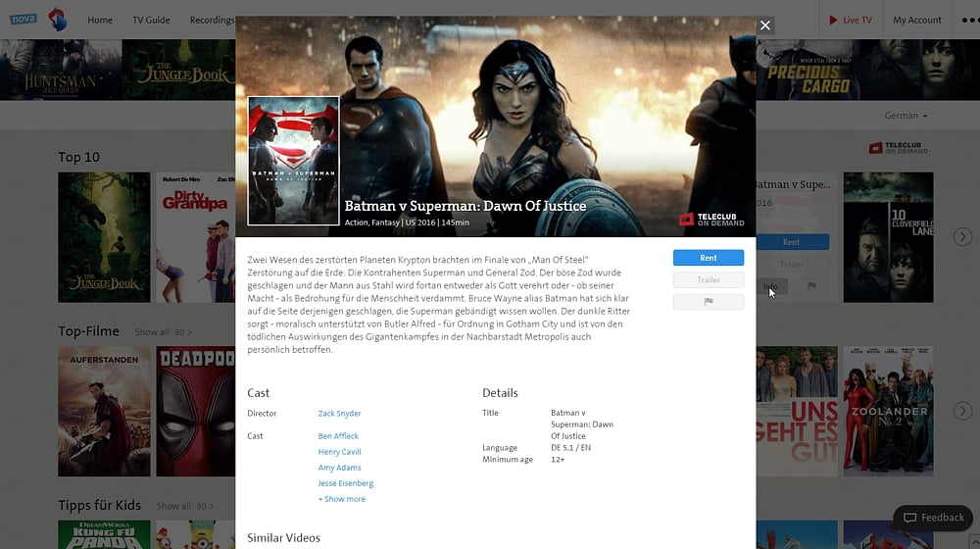This screenshot has height=549, width=980.
Task: Open the Uns geht es gut poster
Action: (797, 412)
